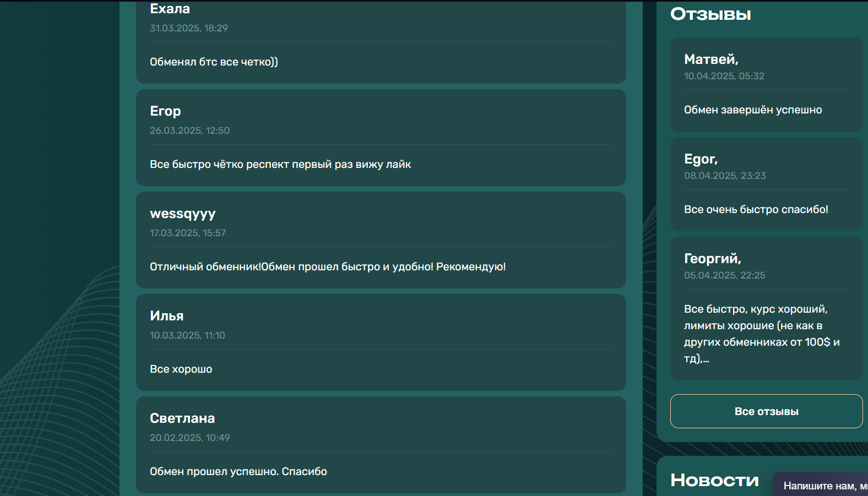
Task: Select the date '20.02.2025, 10:49'
Action: click(190, 438)
